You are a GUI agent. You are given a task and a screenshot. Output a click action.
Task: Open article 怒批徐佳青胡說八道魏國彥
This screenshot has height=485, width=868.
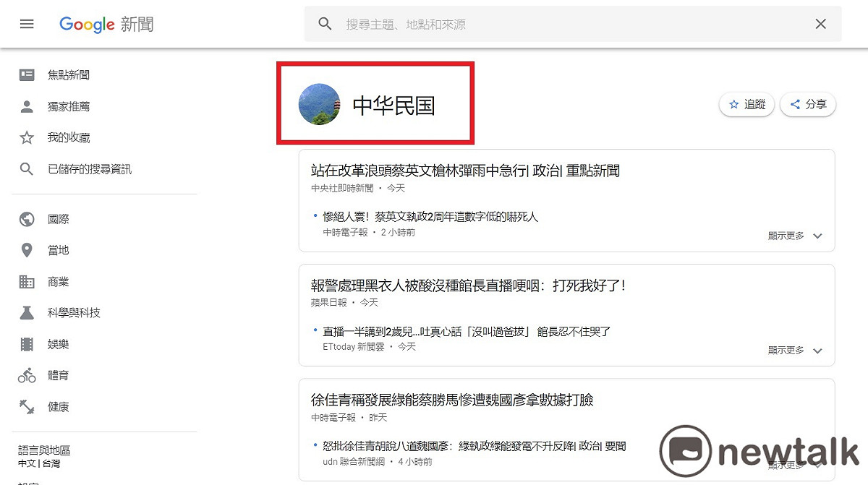click(474, 447)
